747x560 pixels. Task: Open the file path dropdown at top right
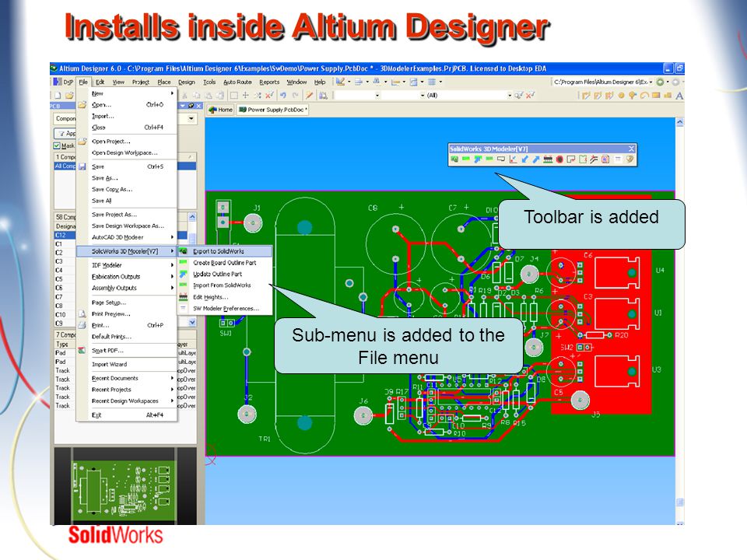[x=651, y=82]
